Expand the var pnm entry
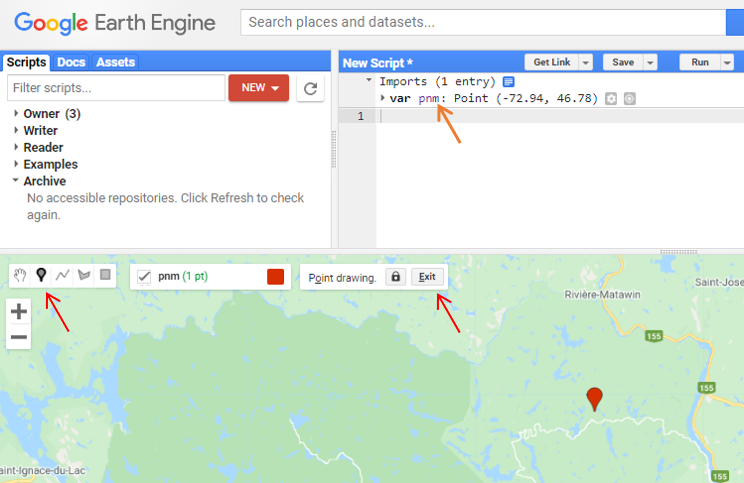The width and height of the screenshot is (744, 483). pos(382,98)
